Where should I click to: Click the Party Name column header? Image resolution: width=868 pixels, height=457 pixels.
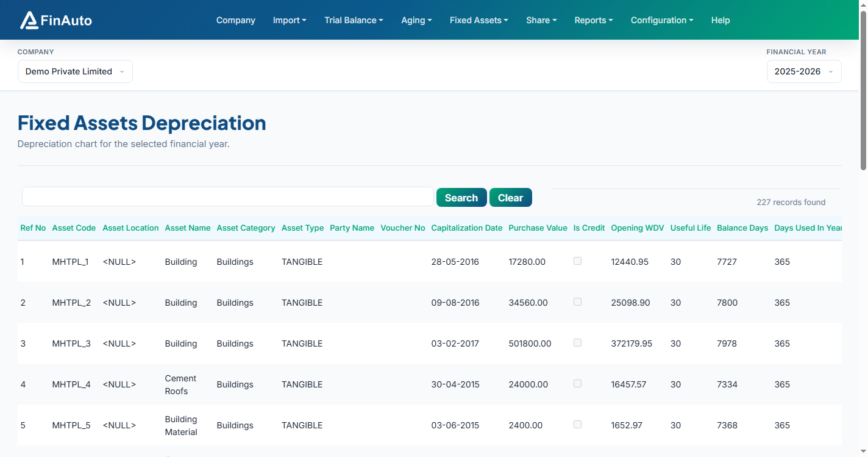click(352, 228)
